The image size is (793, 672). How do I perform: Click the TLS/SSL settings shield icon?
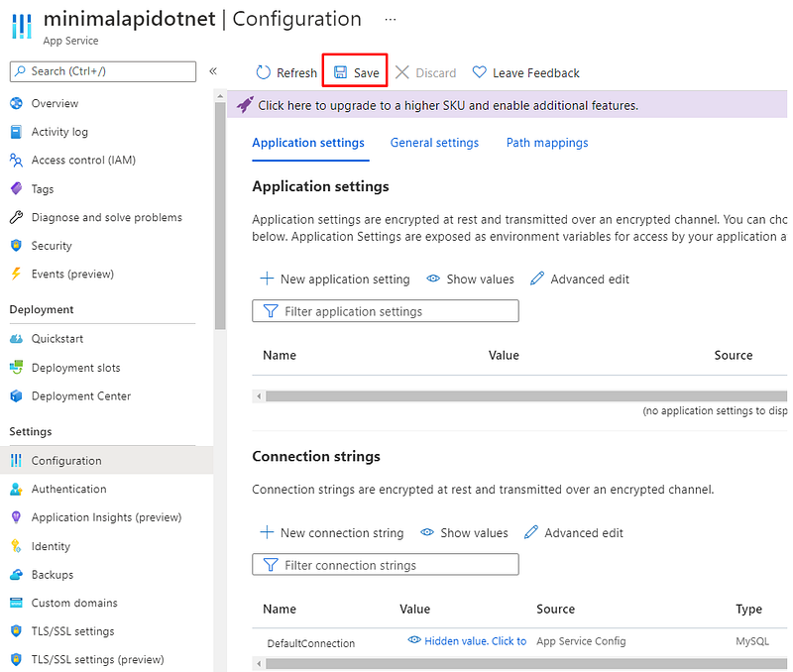(16, 631)
